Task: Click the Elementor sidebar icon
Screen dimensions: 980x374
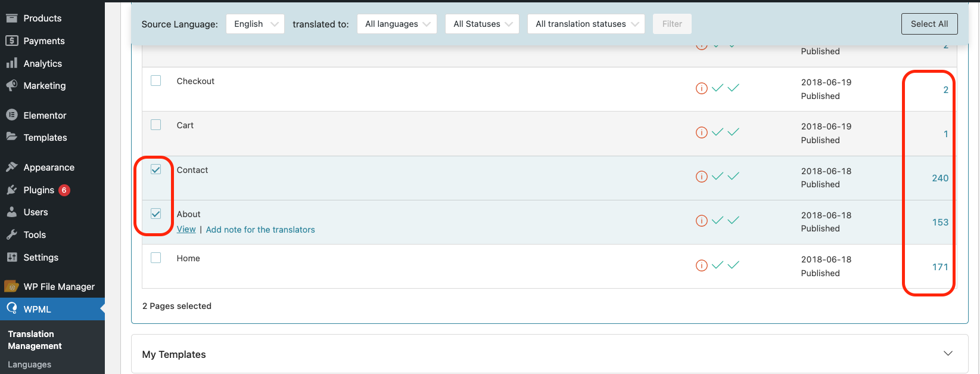Action: 11,115
